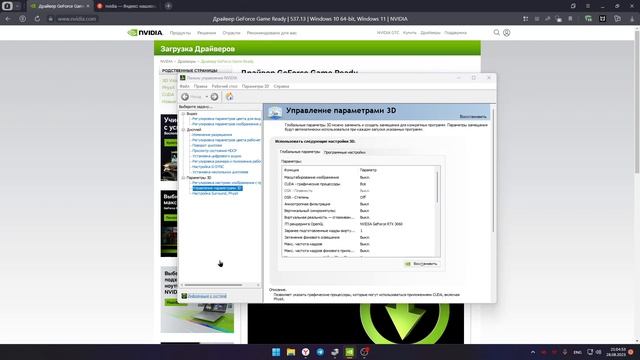
Task: Open Драйверы link in NVIDIA site header
Action: 430,33
